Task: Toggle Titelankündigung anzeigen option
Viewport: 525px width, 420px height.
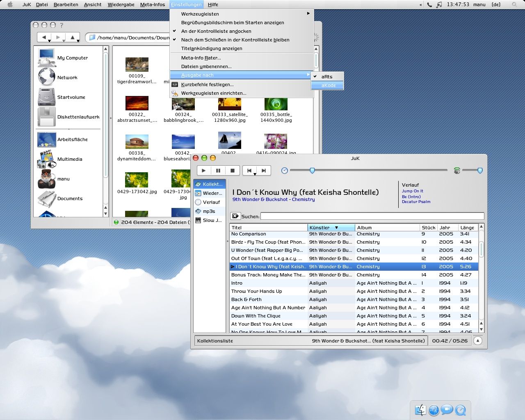Action: pyautogui.click(x=242, y=48)
